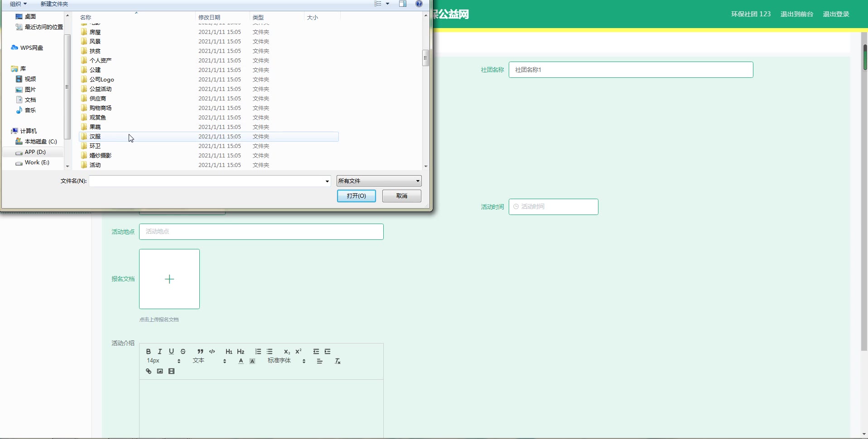Open the view options dropdown arrow

pos(387,4)
